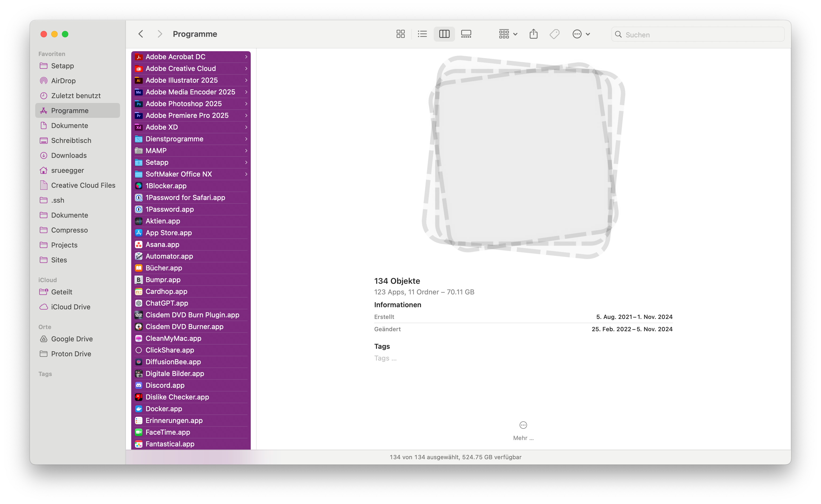821x504 pixels.
Task: Select DiffusionBee.app in the list
Action: coord(191,362)
